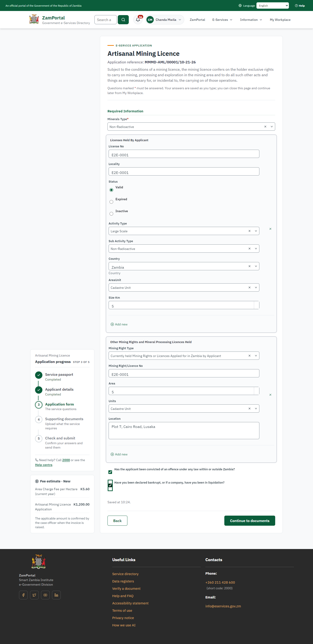Clear the AreaUnit Cadastre Unit value
Viewport: 313px width, 644px height.
(x=249, y=287)
